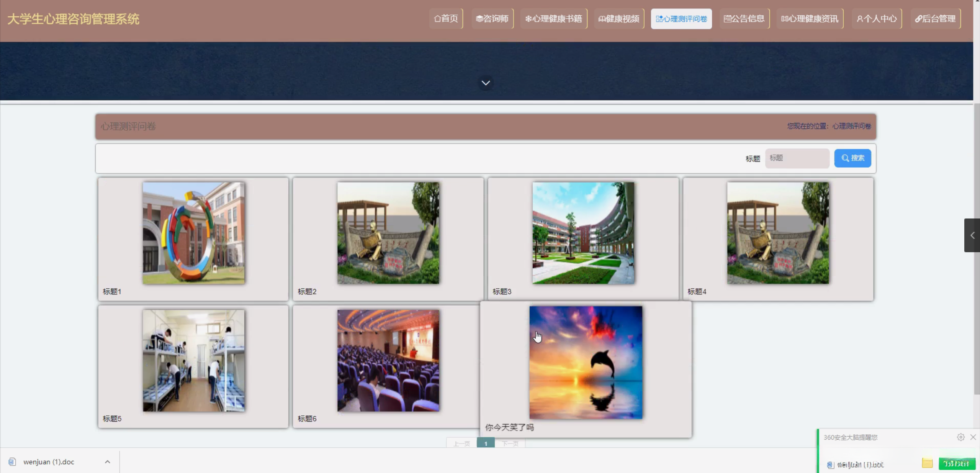Click page 1 in pagination
Screen dimensions: 980x473
(x=486, y=443)
